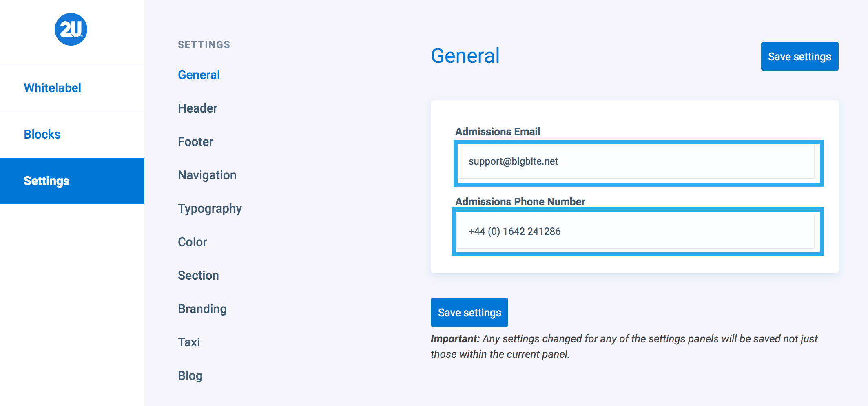Switch to Header settings
Viewport: 868px width, 406px height.
197,108
